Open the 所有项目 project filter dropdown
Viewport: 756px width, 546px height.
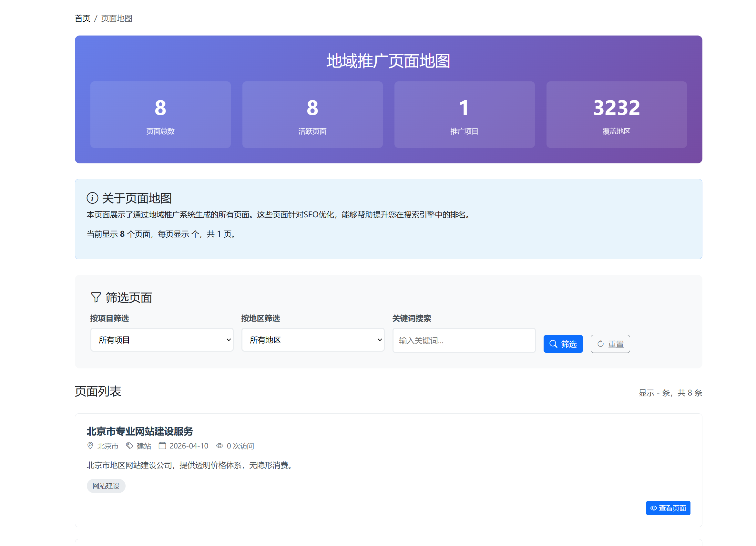[x=162, y=340]
